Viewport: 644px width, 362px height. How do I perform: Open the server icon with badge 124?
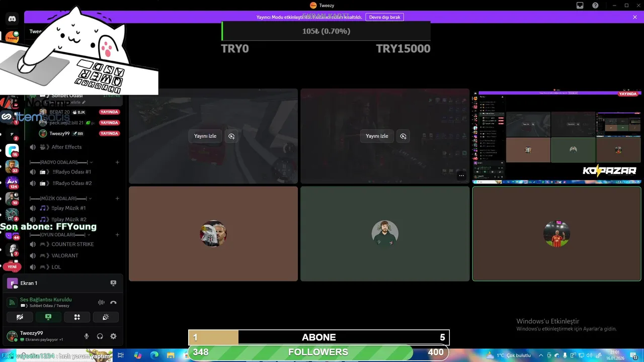(x=12, y=183)
